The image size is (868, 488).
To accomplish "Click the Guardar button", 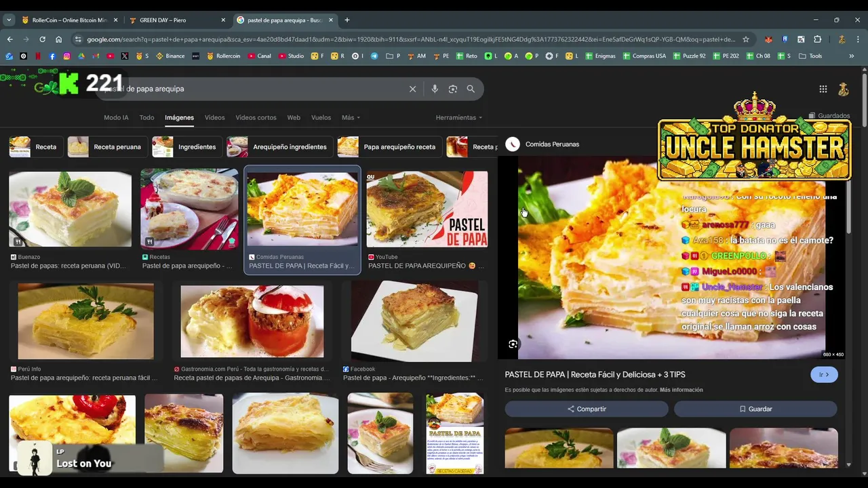I will [x=755, y=409].
